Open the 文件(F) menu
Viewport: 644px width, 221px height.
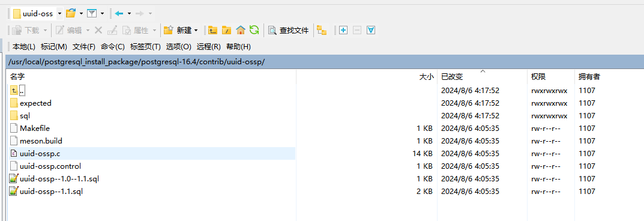84,46
